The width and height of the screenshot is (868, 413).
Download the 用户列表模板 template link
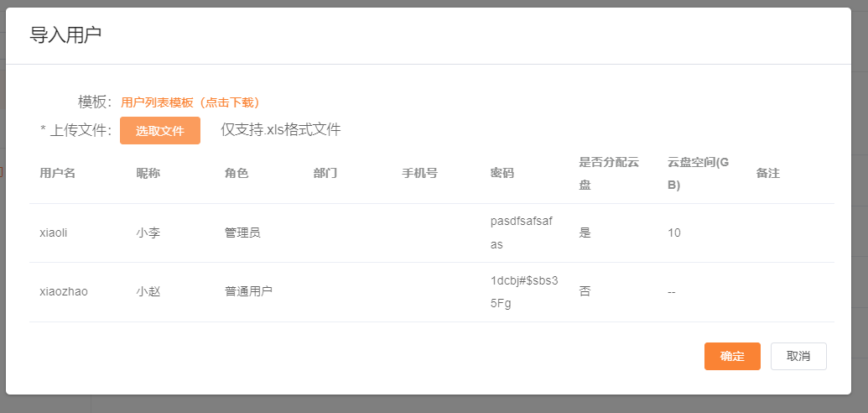click(190, 102)
